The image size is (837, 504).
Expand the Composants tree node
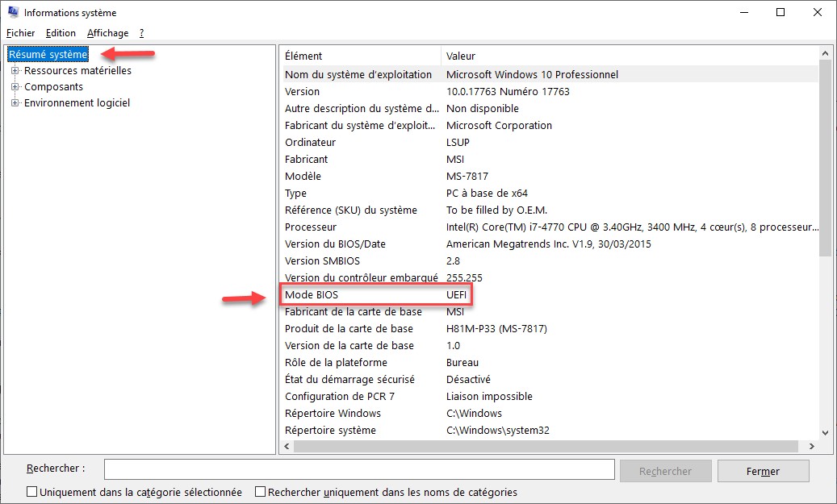15,87
